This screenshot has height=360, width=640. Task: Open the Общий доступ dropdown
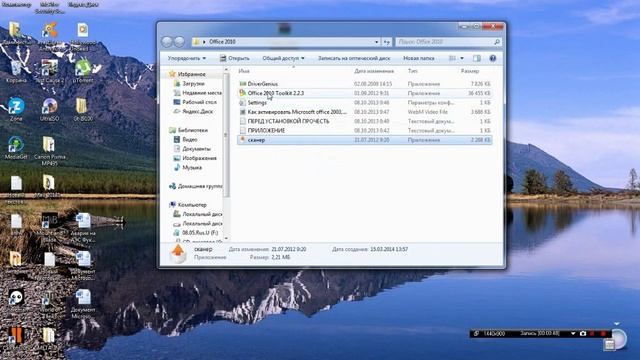click(283, 58)
